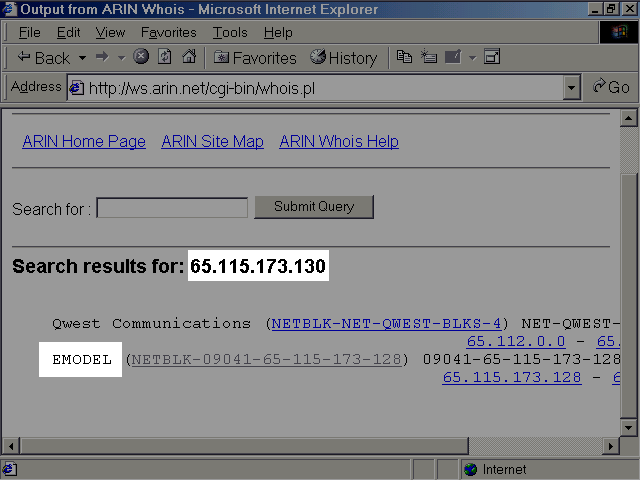This screenshot has width=640, height=480.
Task: Open the ARIN Whois Help link
Action: [x=339, y=141]
